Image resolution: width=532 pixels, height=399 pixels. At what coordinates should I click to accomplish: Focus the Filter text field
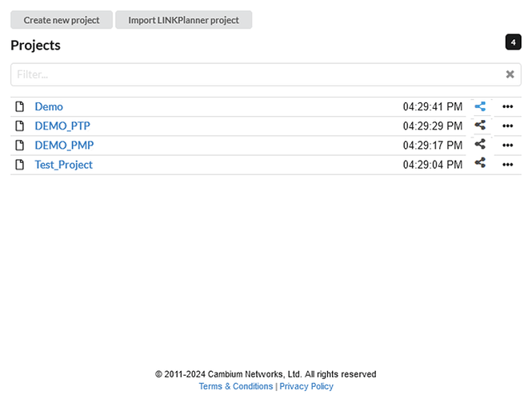(256, 74)
